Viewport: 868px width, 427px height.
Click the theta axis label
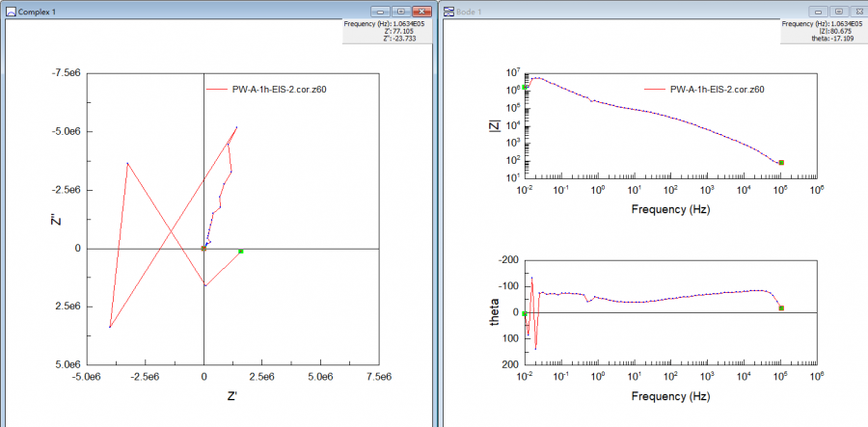click(496, 312)
